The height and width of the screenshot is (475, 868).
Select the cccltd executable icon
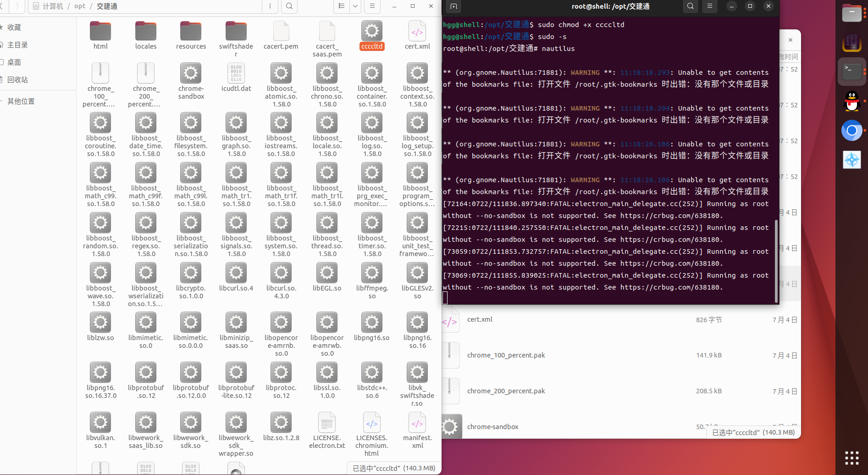click(x=372, y=31)
